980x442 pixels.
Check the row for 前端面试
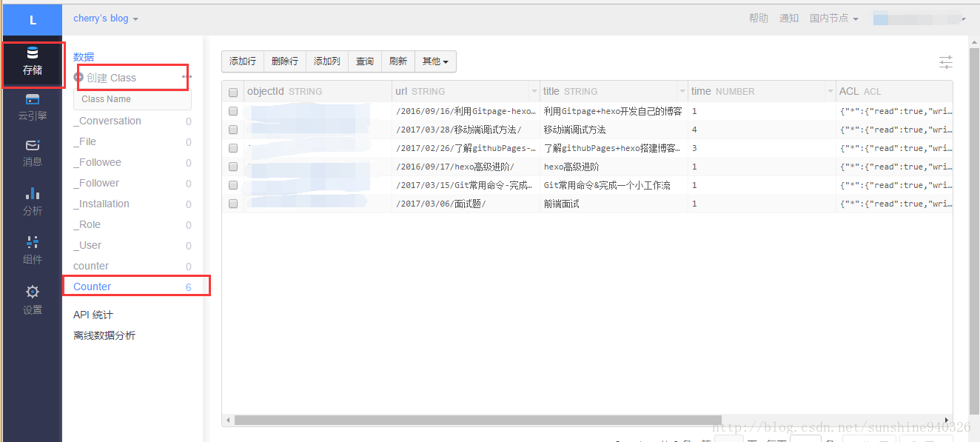233,203
